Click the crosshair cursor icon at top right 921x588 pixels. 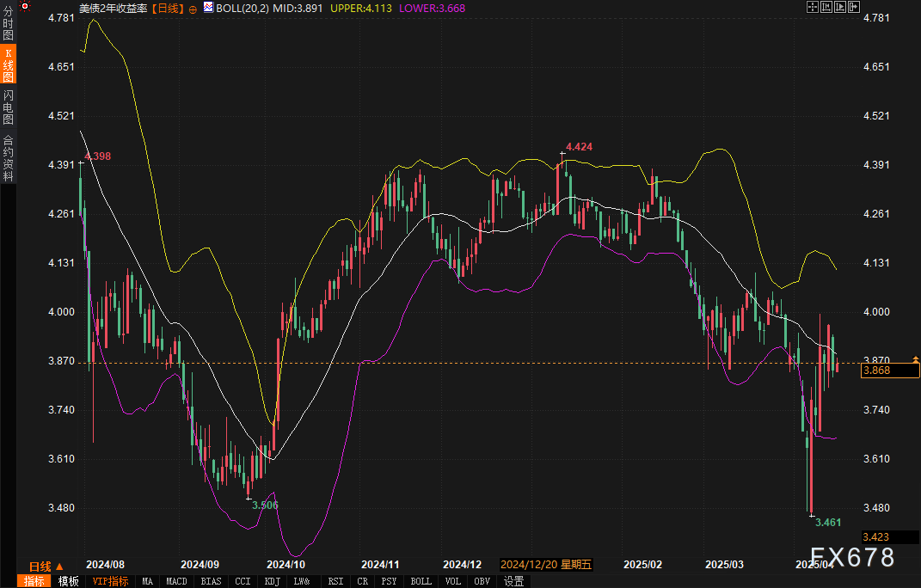point(812,7)
